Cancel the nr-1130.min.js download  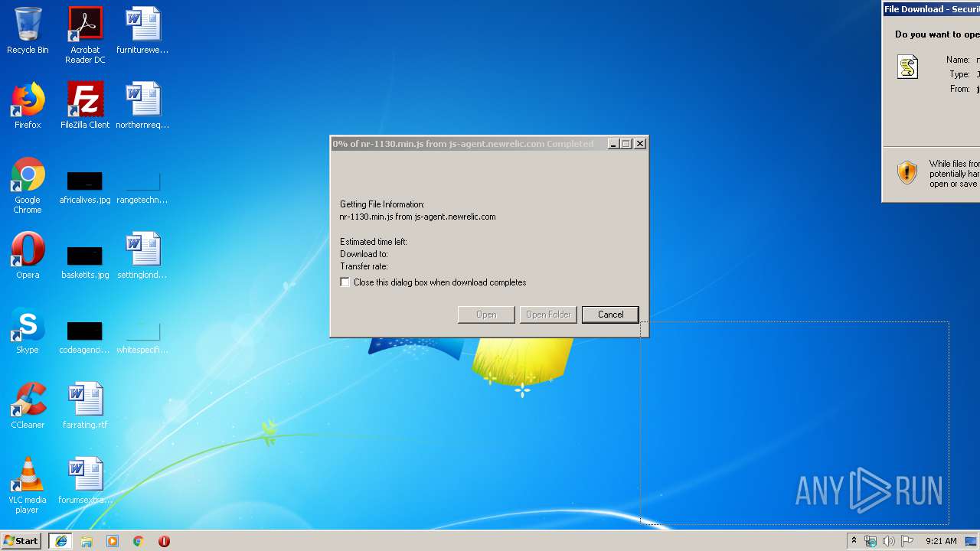click(x=610, y=315)
